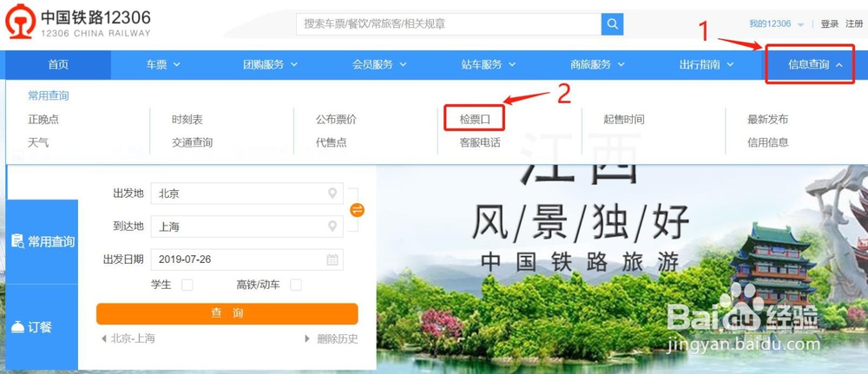Select 最新发布 in the menu
The height and width of the screenshot is (374, 868).
[x=768, y=120]
